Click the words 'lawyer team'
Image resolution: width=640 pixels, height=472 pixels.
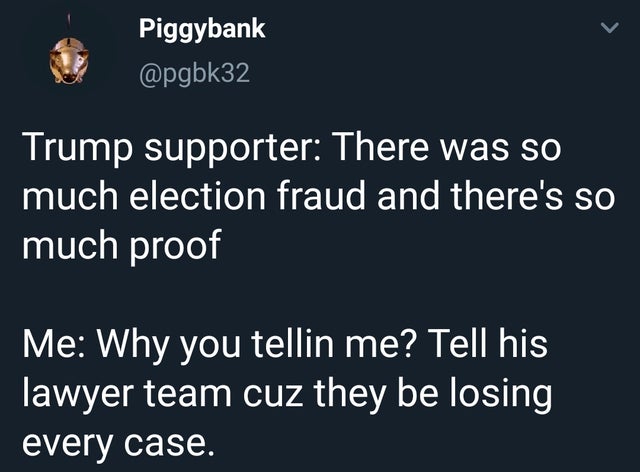[x=127, y=394]
